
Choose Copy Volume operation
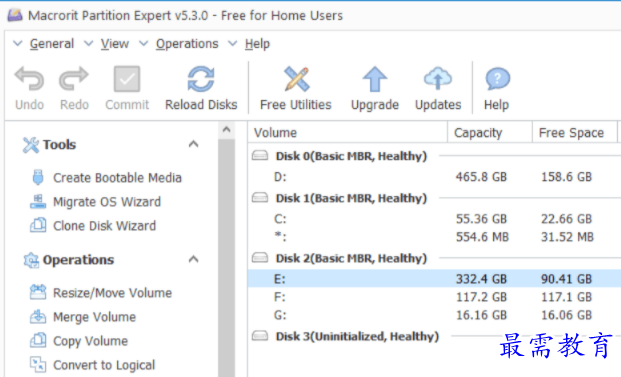click(90, 341)
